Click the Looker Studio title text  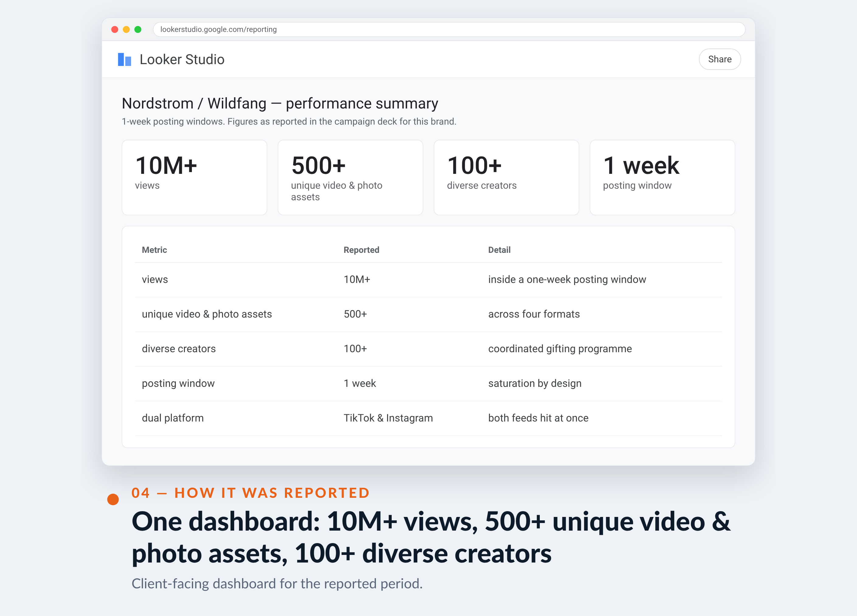tap(182, 59)
